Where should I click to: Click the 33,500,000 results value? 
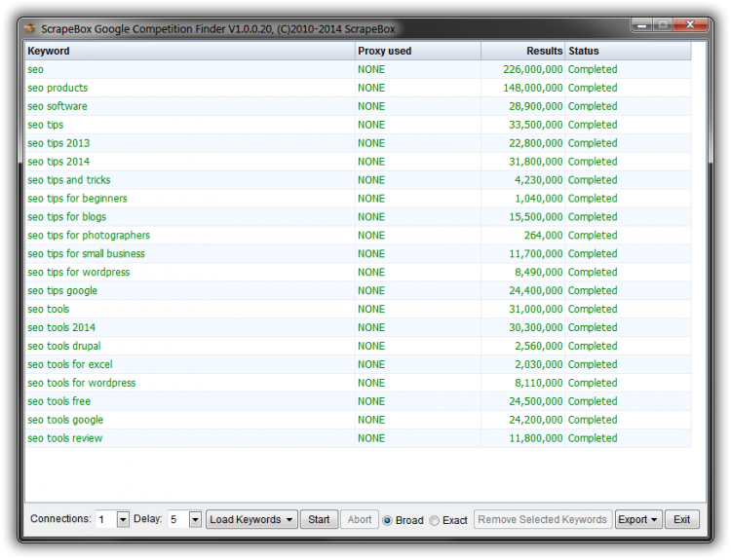point(536,125)
